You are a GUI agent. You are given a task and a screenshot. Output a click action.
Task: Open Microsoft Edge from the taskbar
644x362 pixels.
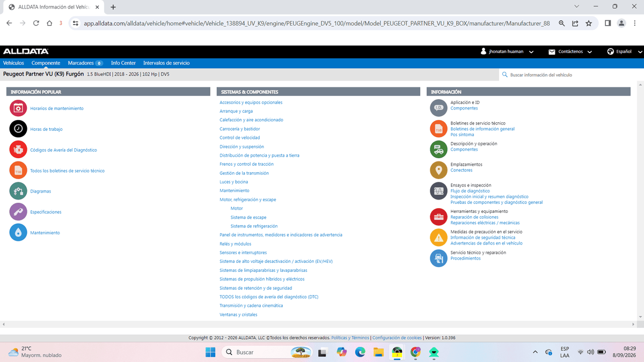click(360, 352)
